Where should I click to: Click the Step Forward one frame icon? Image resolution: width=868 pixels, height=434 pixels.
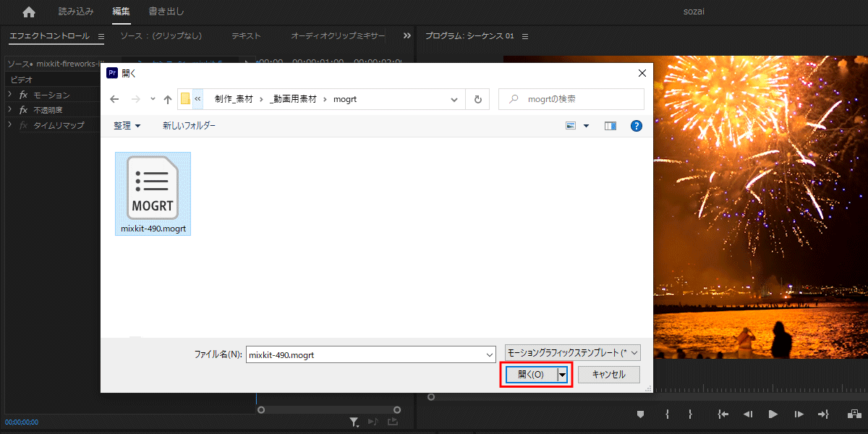pyautogui.click(x=798, y=414)
